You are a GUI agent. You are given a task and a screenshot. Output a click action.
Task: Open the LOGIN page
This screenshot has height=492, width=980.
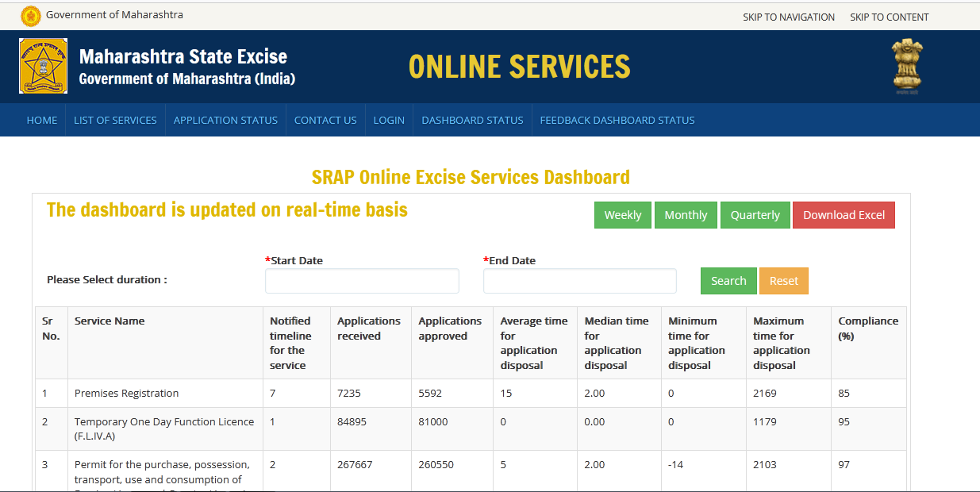(389, 120)
